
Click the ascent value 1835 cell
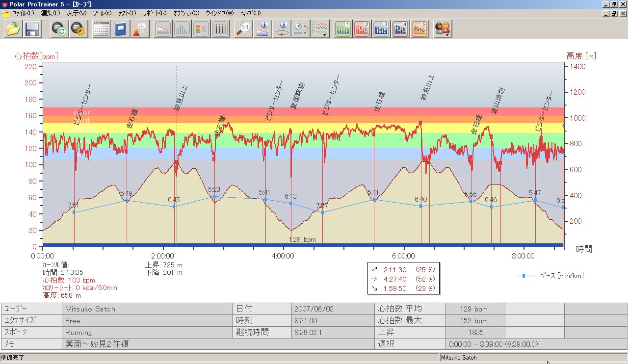(x=475, y=332)
